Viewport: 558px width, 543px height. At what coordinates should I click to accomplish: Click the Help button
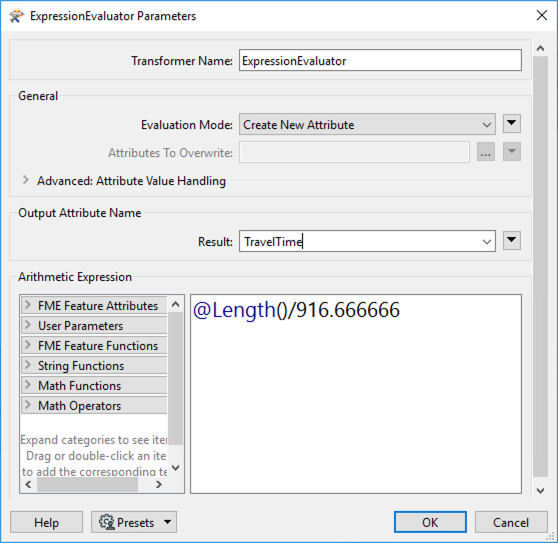(47, 522)
